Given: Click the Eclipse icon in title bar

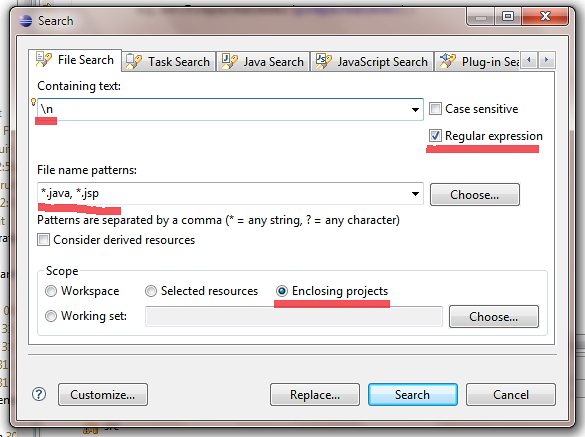Looking at the screenshot, I should [25, 21].
